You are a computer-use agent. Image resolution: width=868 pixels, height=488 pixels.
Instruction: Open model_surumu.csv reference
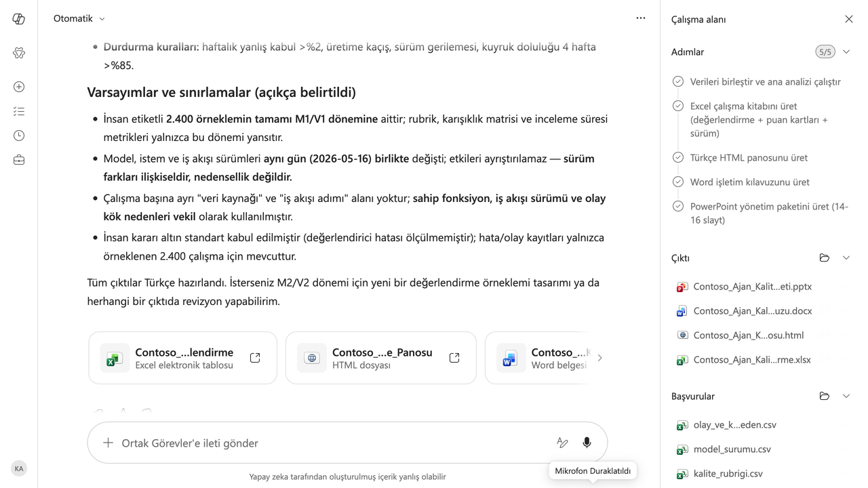(x=732, y=449)
